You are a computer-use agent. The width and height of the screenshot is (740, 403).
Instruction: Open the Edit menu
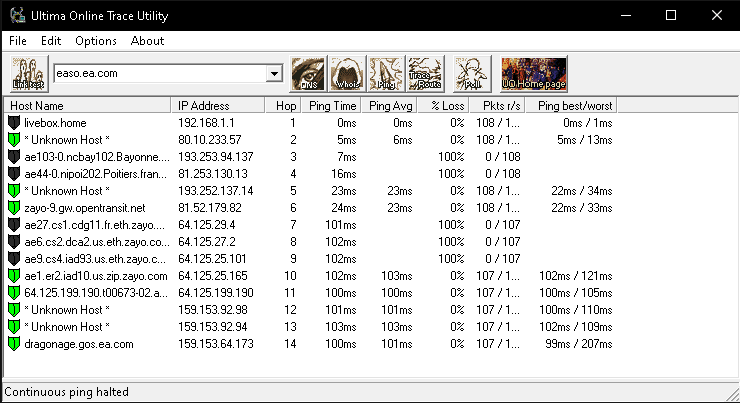(x=51, y=41)
